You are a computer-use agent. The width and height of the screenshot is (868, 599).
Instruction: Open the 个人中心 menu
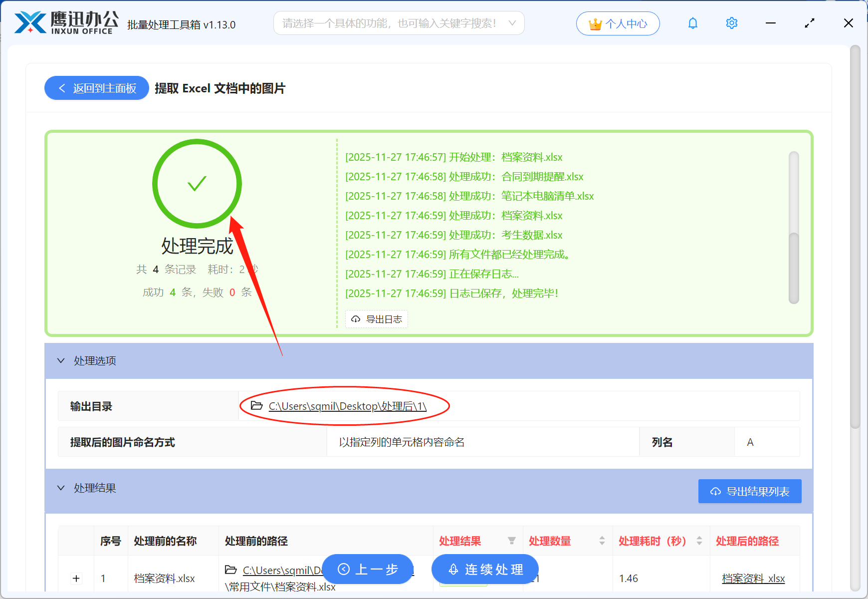(x=618, y=23)
